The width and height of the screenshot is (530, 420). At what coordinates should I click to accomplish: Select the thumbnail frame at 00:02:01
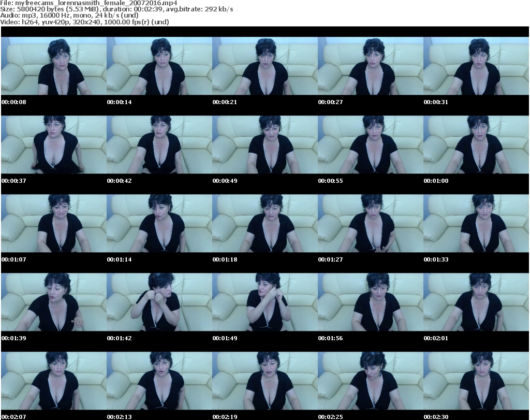click(476, 302)
